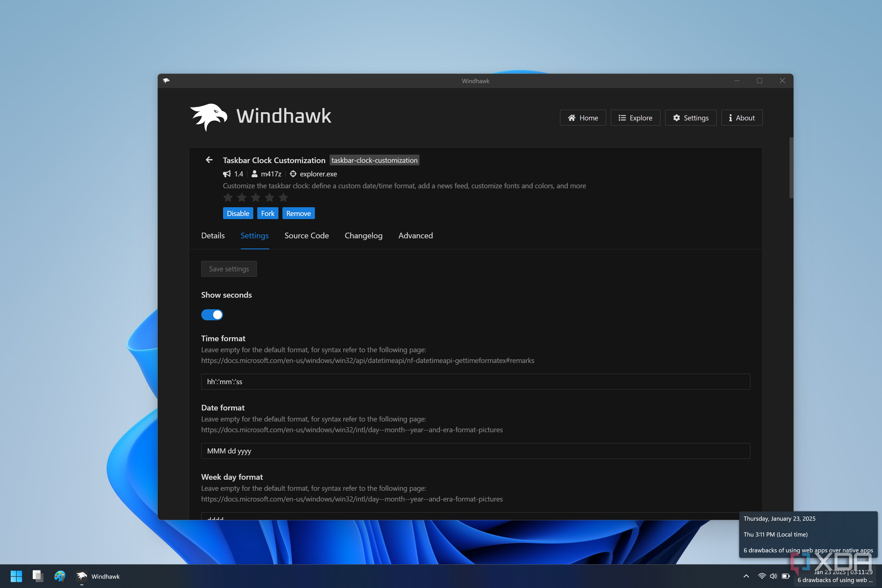
Task: Click the Time format input field
Action: [x=475, y=382]
